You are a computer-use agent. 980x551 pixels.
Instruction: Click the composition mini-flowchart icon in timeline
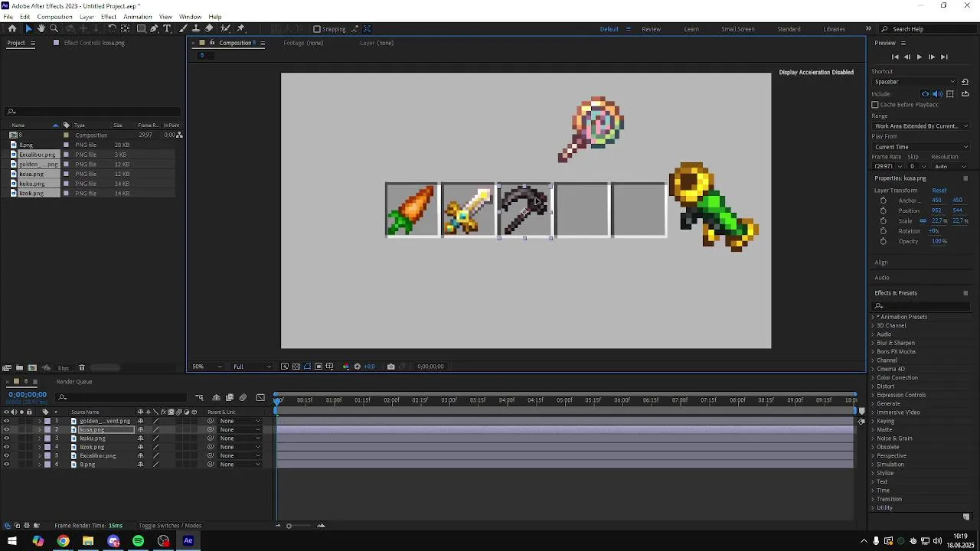tap(199, 397)
